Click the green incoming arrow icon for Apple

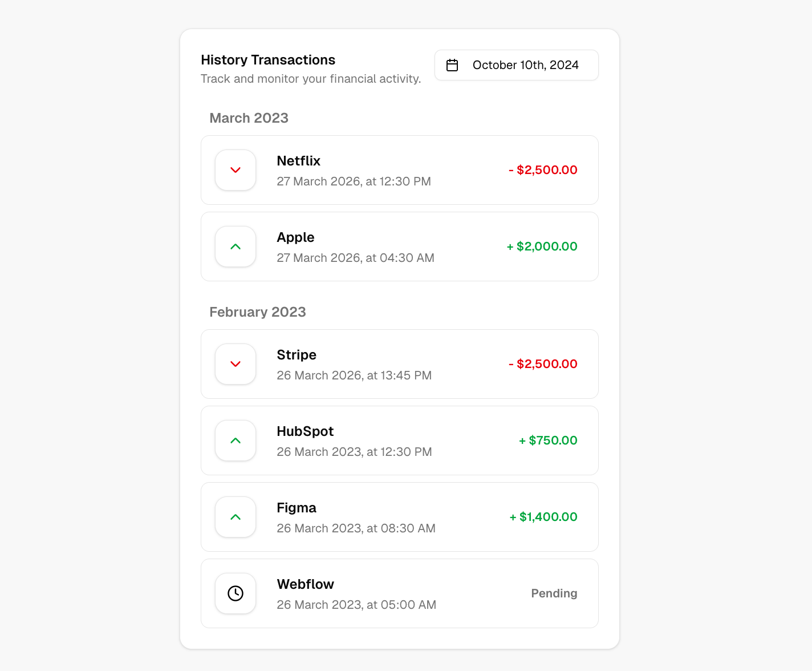coord(235,246)
